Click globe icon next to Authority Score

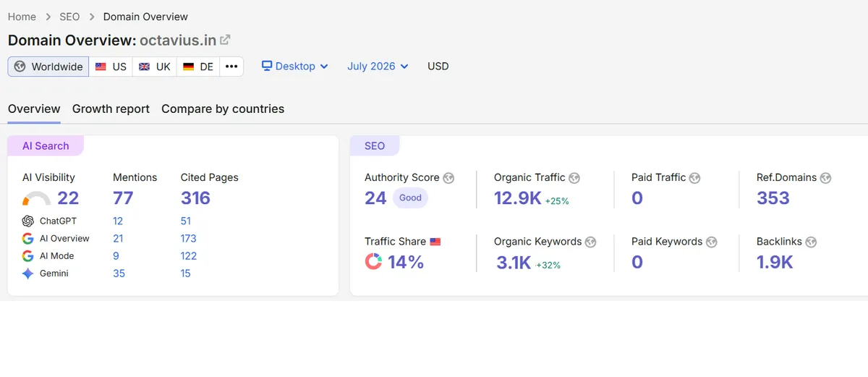pos(448,178)
